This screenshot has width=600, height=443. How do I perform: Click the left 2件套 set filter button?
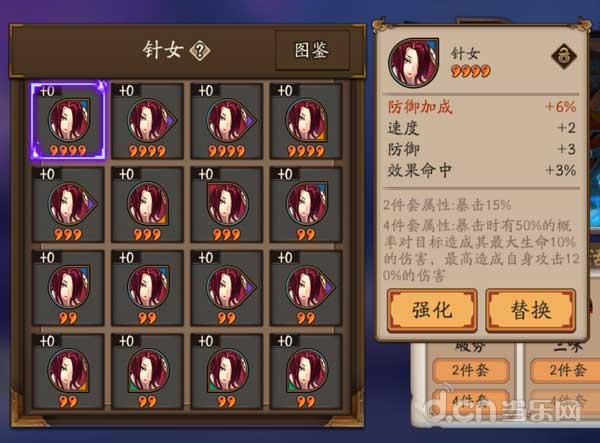coord(471,370)
